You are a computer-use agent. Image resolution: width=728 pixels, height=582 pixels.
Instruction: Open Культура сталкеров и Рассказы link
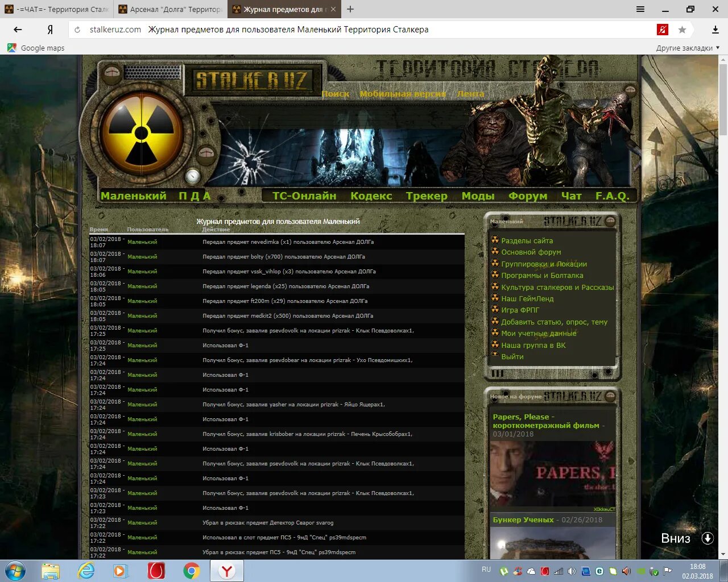(557, 288)
